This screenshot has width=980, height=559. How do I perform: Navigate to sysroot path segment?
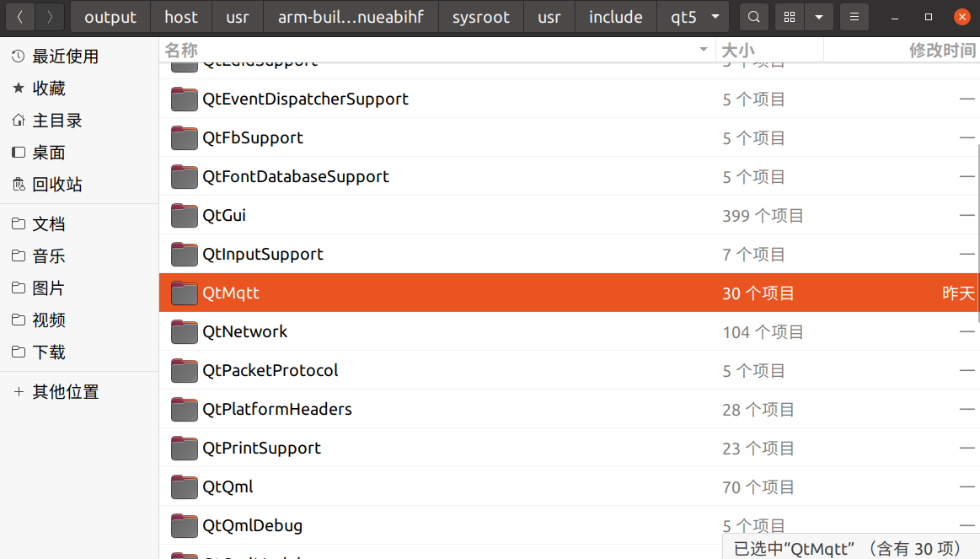click(x=480, y=17)
